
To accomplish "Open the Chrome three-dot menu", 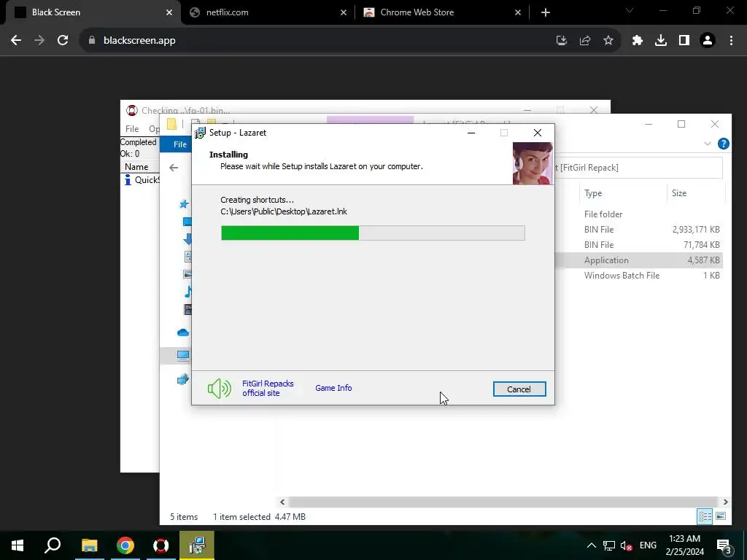I will (x=731, y=41).
